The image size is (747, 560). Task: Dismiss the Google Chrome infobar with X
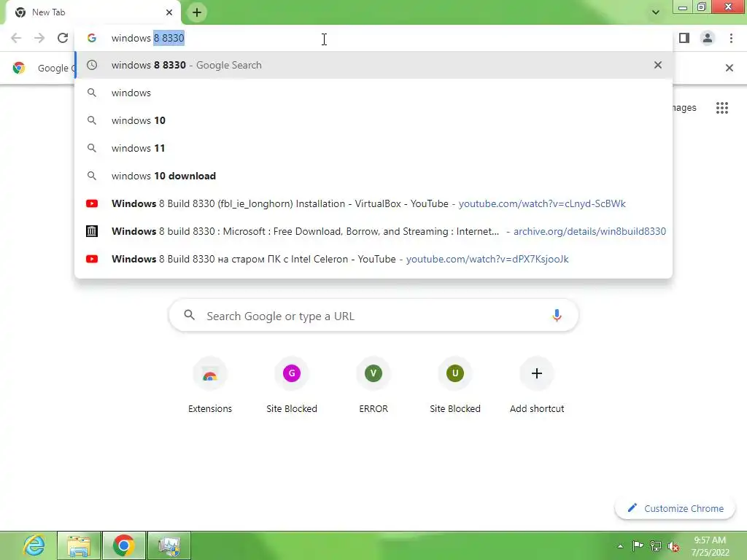click(x=729, y=68)
